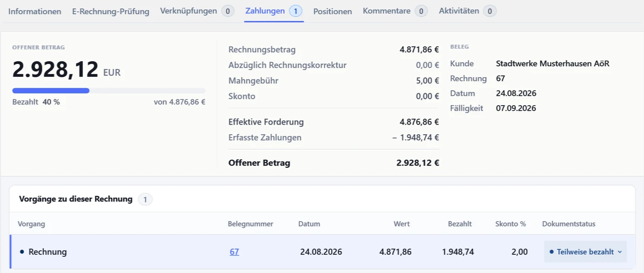Click the Rechnungsbetrag value 4.871,86 €
This screenshot has height=273, width=644.
click(x=419, y=50)
